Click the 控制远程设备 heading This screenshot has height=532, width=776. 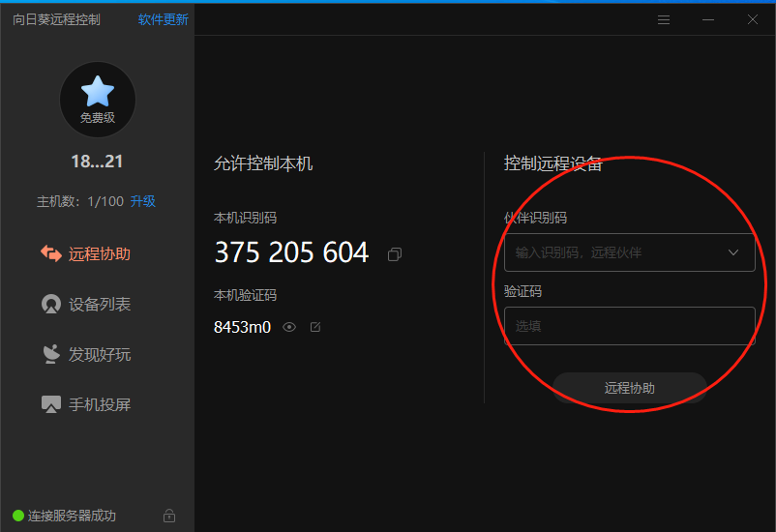[553, 163]
